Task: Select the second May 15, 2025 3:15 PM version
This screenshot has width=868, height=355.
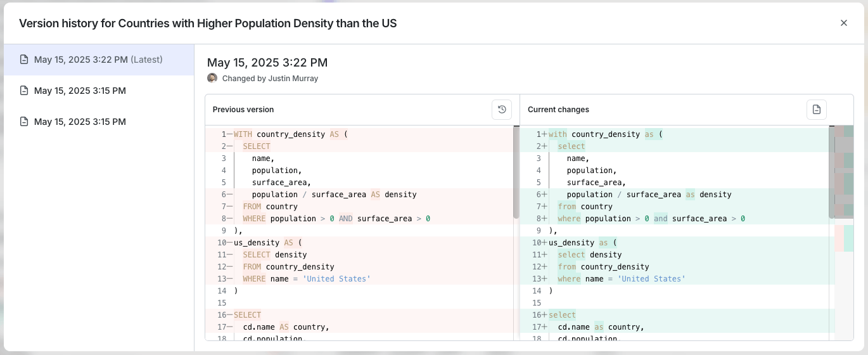Action: point(99,122)
